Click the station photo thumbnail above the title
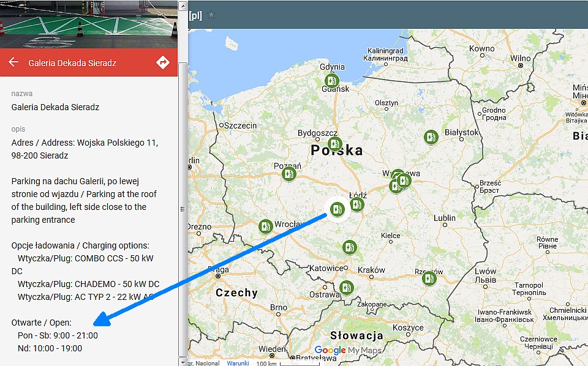Screen dimensions: 588x366 [x=88, y=24]
